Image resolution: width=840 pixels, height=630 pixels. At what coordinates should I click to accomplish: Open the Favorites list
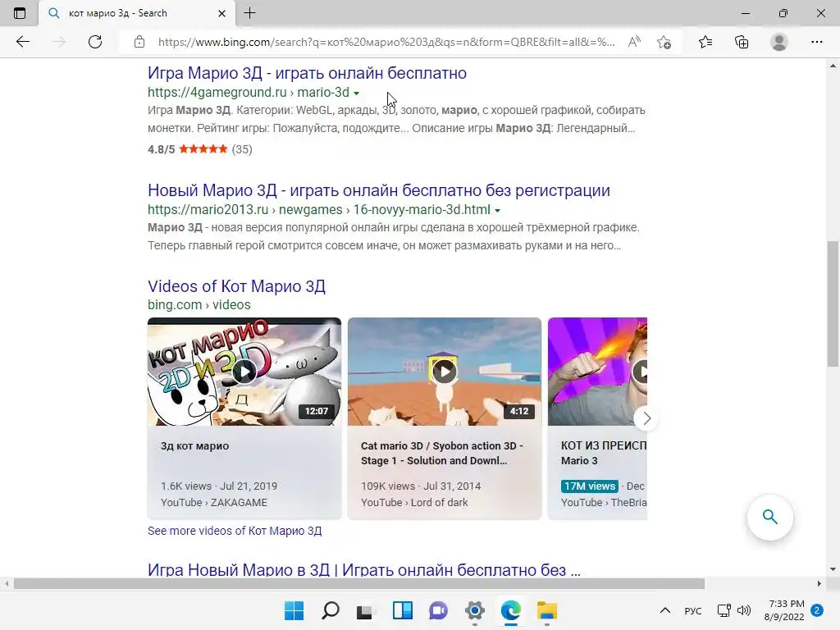705,42
